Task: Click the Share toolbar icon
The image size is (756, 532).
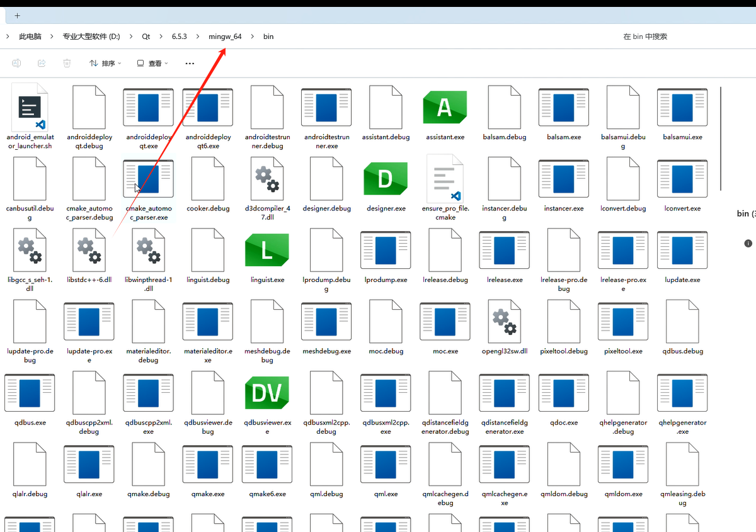Action: click(x=42, y=63)
